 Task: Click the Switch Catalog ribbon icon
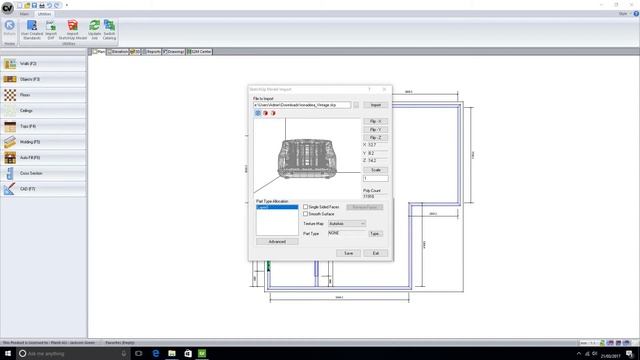click(109, 30)
